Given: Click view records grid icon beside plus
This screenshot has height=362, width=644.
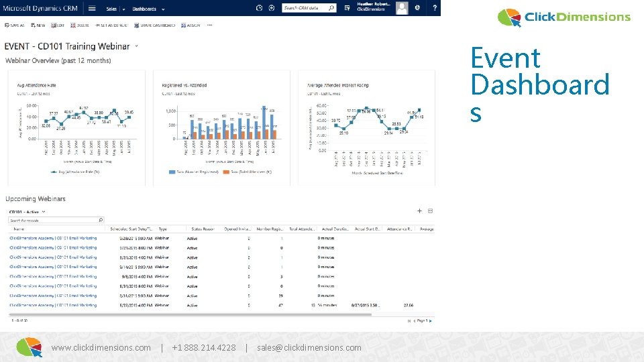Looking at the screenshot, I should [x=431, y=210].
